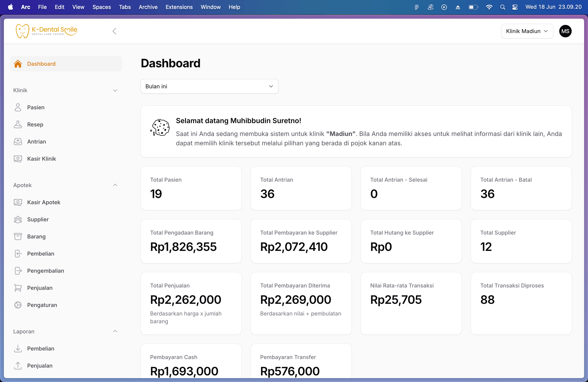Open Resep via the flask icon

pyautogui.click(x=18, y=124)
